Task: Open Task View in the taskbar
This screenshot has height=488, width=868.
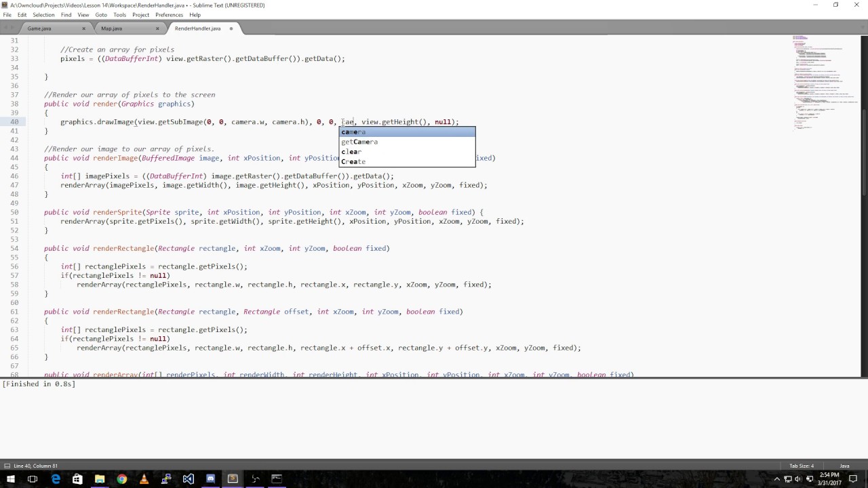Action: (33, 479)
